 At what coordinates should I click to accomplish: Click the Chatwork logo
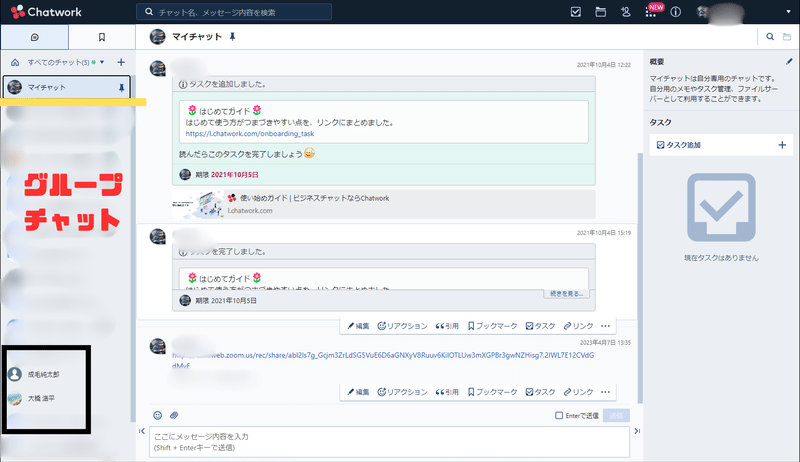point(46,12)
